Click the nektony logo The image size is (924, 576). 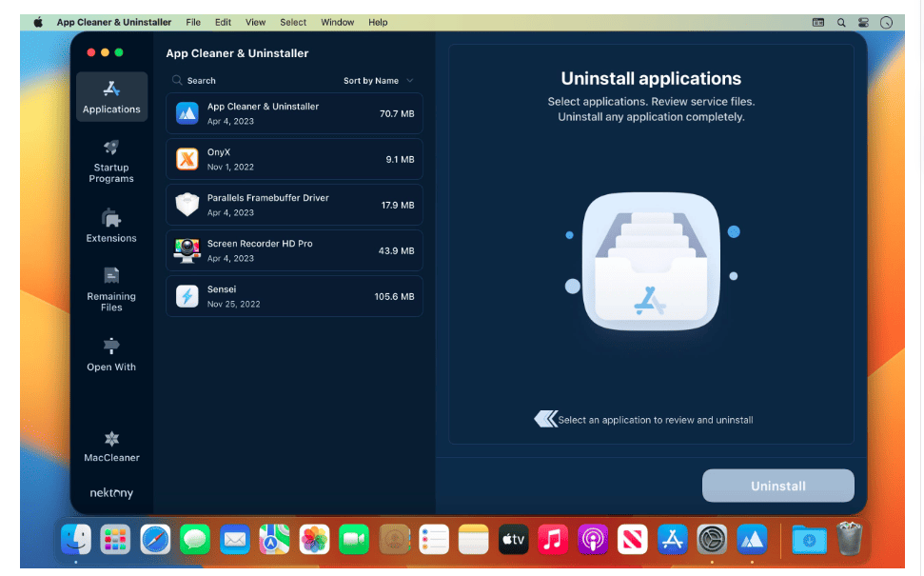point(111,493)
